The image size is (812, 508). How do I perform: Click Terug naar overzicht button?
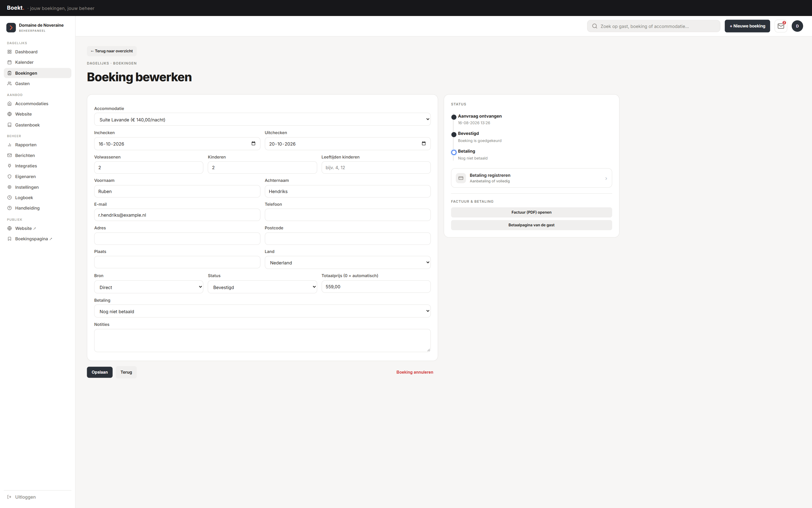112,51
